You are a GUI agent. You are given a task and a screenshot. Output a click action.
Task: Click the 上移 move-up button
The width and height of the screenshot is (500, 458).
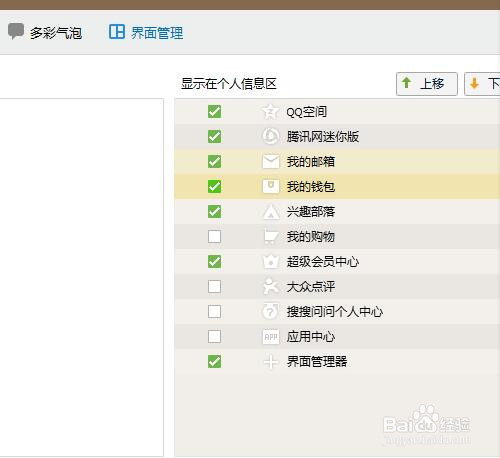pyautogui.click(x=427, y=84)
